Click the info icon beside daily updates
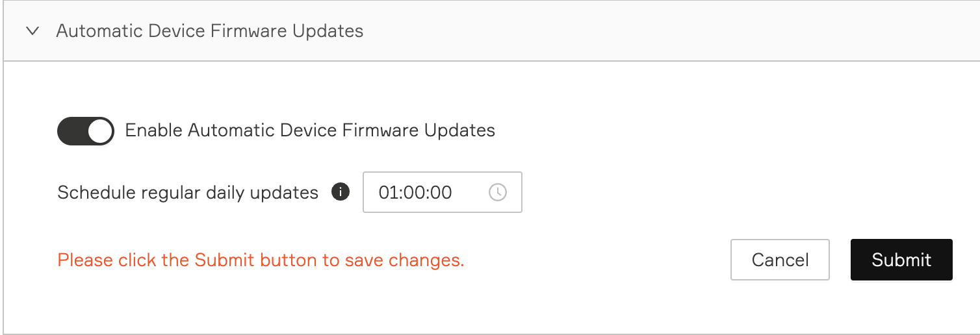This screenshot has width=980, height=335. pos(341,192)
